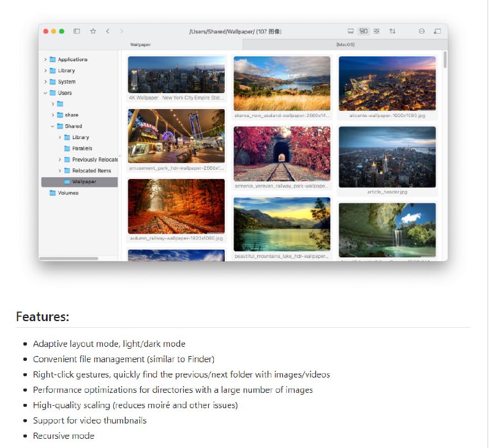Click the rightmost toolbar window icon

click(x=437, y=31)
